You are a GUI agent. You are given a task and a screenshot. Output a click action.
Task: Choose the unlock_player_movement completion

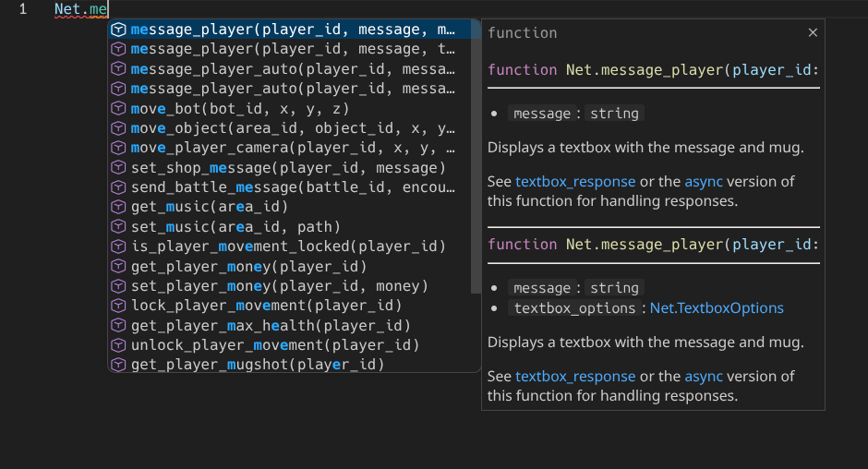point(275,345)
